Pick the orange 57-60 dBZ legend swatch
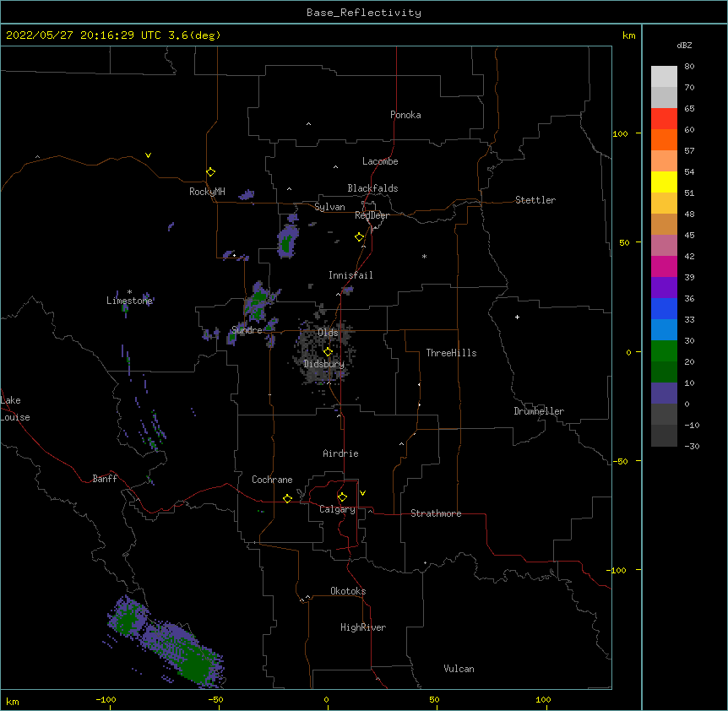This screenshot has height=711, width=728. point(664,139)
